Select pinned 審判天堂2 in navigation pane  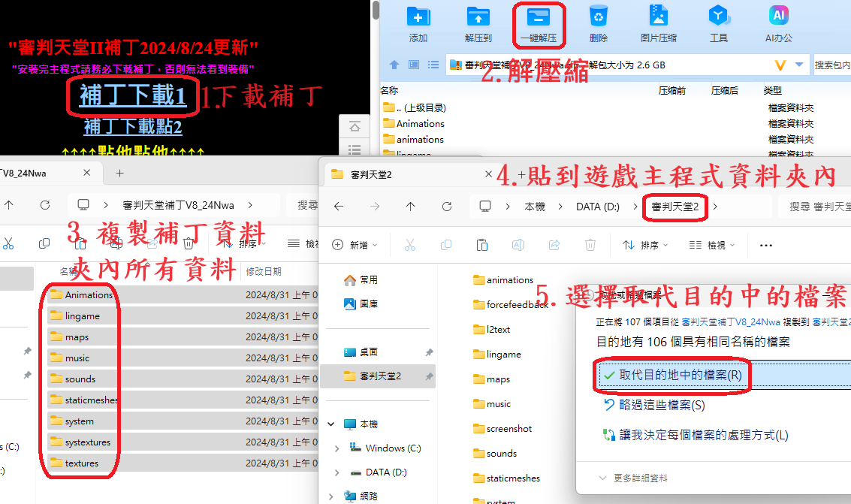(x=378, y=376)
